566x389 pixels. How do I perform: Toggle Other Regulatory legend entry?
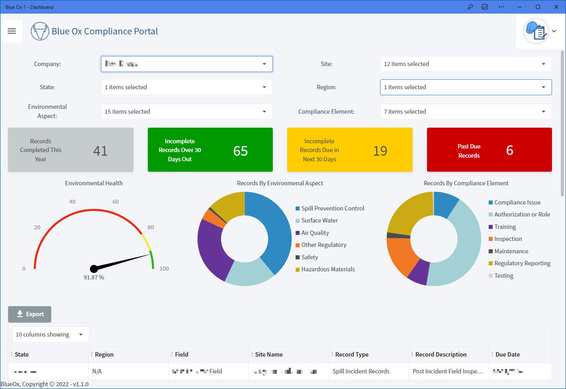click(321, 245)
